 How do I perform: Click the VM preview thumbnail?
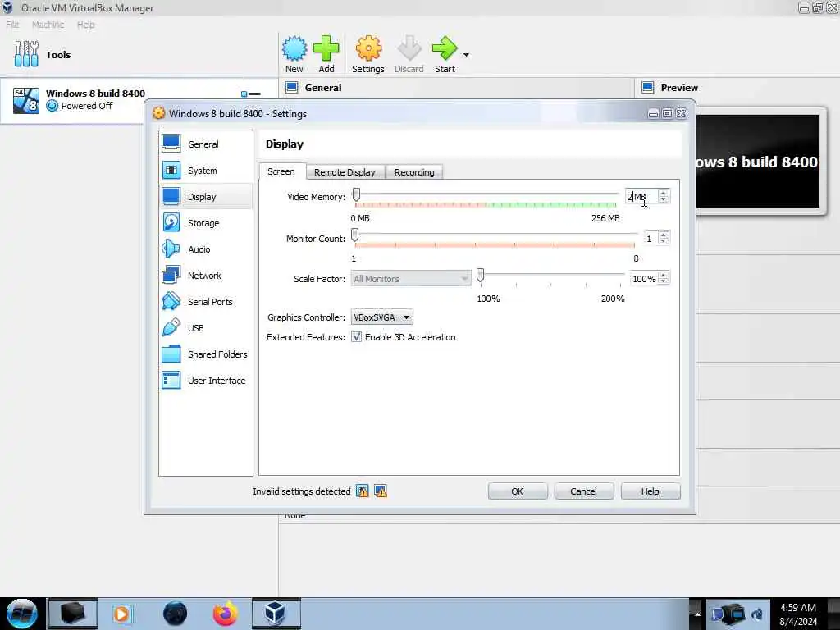pos(758,162)
